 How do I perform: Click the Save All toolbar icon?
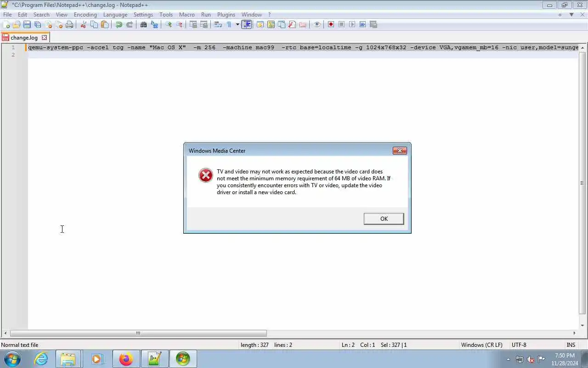click(38, 24)
